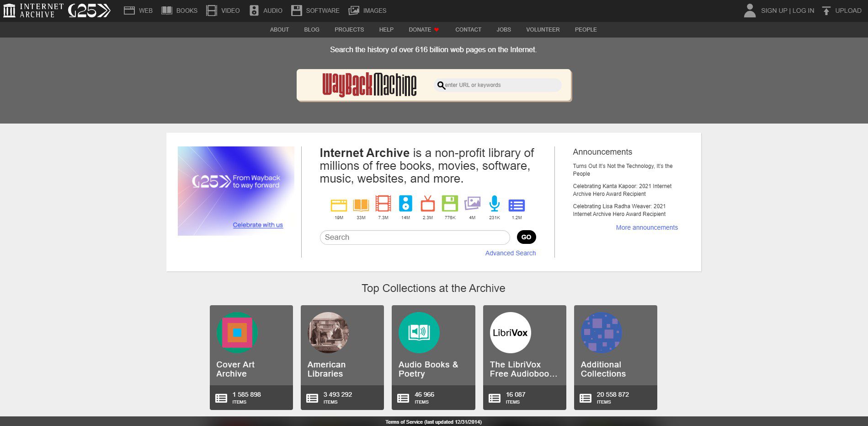Image resolution: width=868 pixels, height=426 pixels.
Task: Open the Upload option in top bar
Action: [x=841, y=11]
